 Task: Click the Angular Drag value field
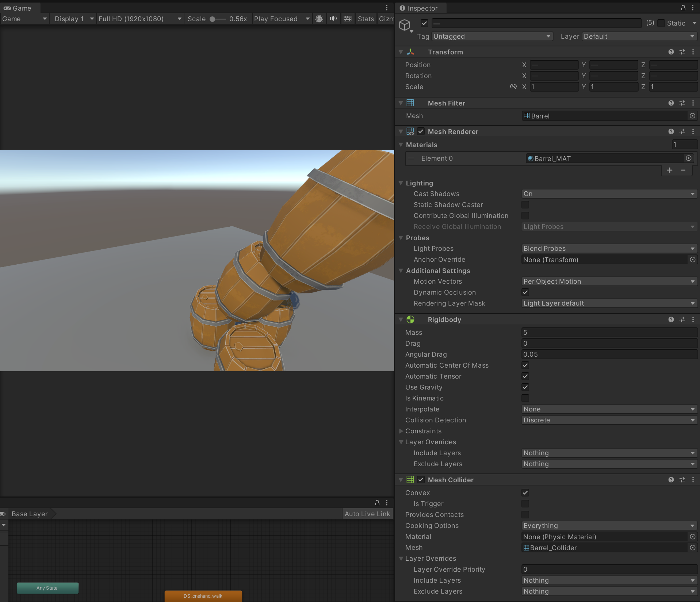(x=609, y=354)
